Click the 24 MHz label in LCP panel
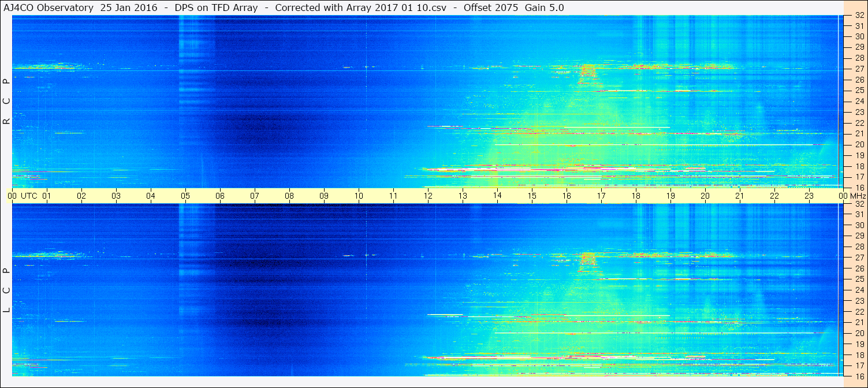868x388 pixels. [859, 290]
